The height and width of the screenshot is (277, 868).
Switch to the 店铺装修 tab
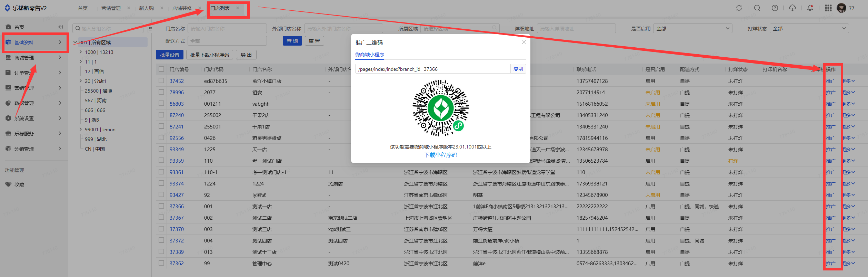182,8
